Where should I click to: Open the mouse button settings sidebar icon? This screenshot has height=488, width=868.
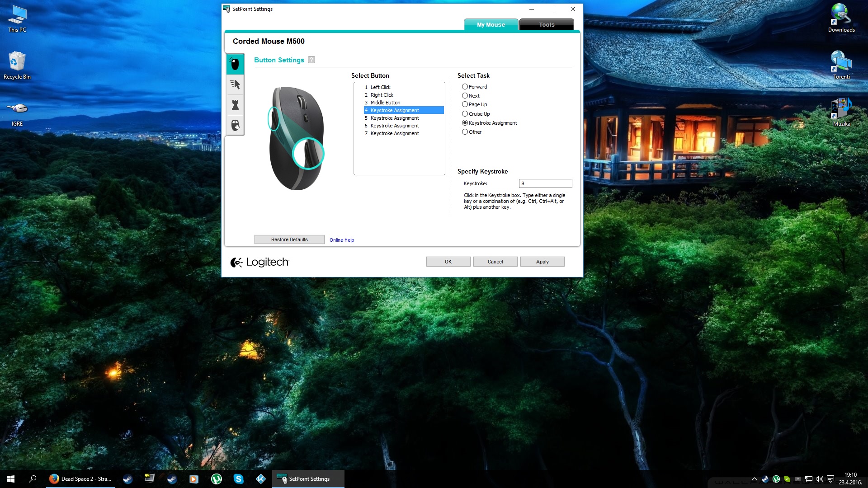click(x=235, y=64)
